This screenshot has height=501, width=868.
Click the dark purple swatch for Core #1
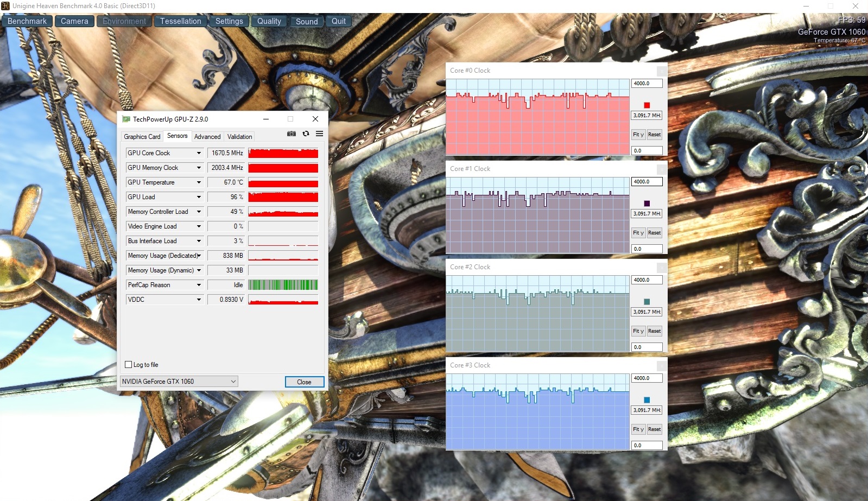click(647, 204)
